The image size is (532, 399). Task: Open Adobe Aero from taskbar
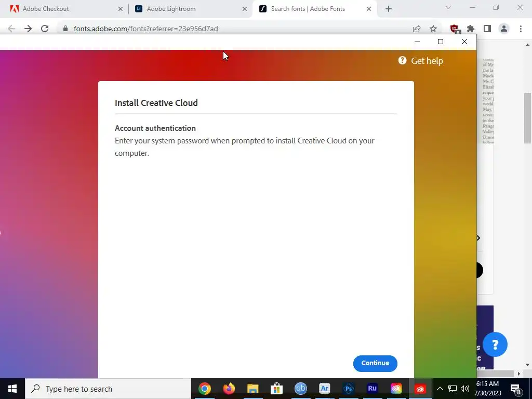[325, 389]
